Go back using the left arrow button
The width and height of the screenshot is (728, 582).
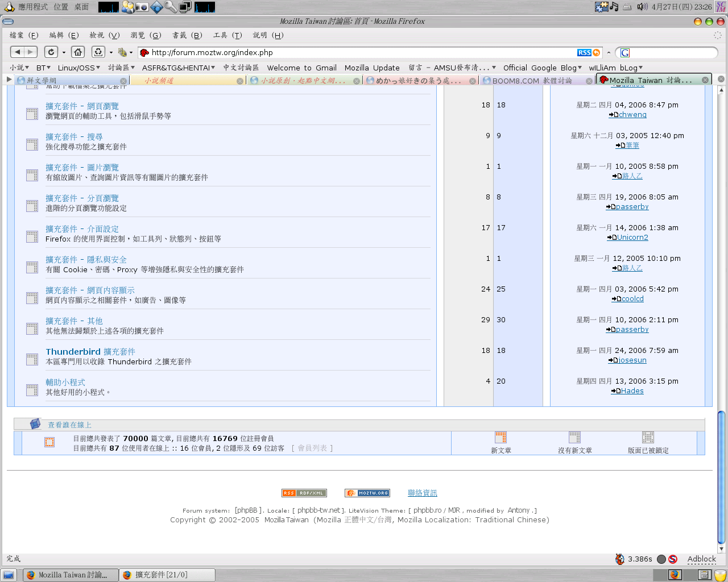point(17,52)
